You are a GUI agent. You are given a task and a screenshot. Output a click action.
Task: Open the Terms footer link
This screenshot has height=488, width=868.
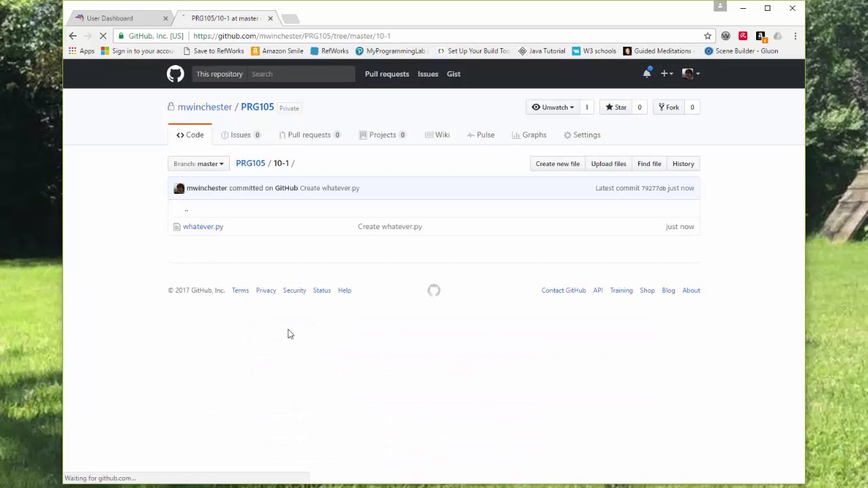coord(240,291)
